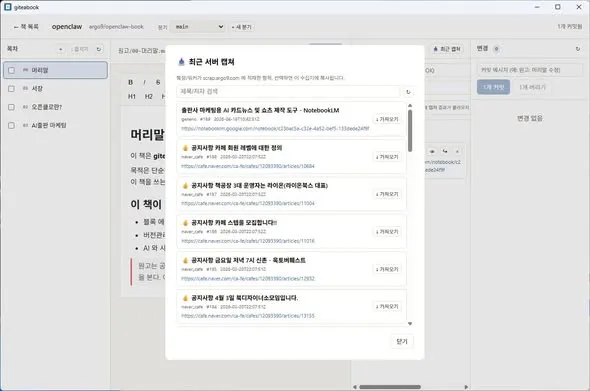
Task: Click the 1개 버리기 discard button
Action: pos(532,87)
